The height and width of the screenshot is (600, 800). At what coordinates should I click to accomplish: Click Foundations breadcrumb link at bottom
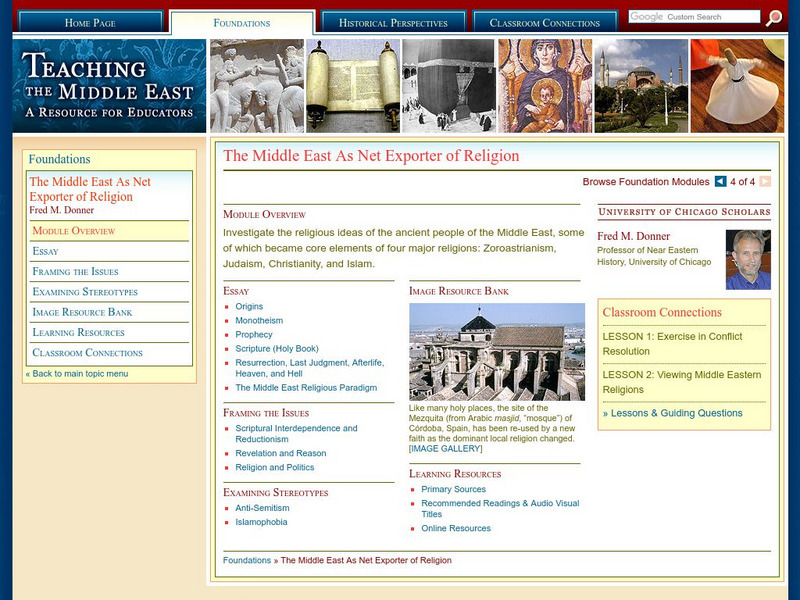247,560
